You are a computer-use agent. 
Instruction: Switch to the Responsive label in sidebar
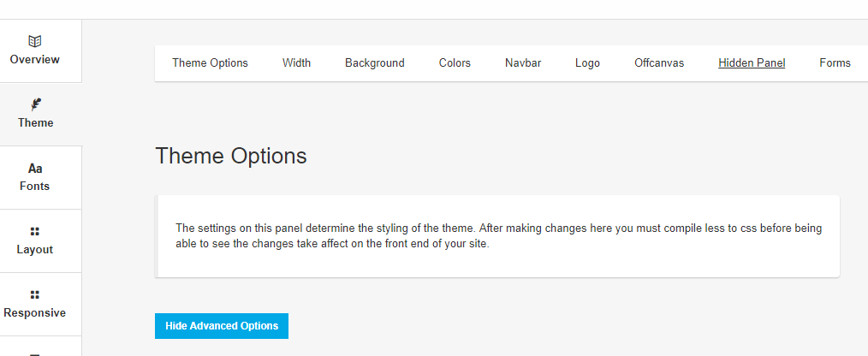tap(35, 313)
